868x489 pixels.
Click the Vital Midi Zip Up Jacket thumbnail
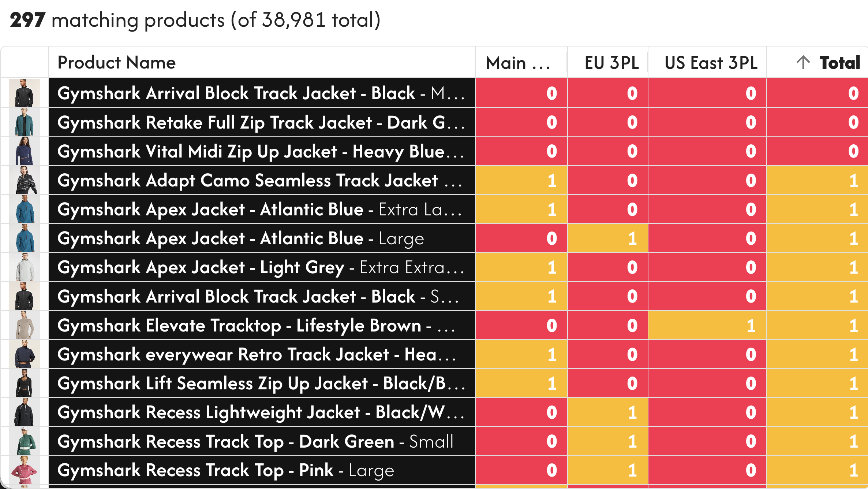24,151
